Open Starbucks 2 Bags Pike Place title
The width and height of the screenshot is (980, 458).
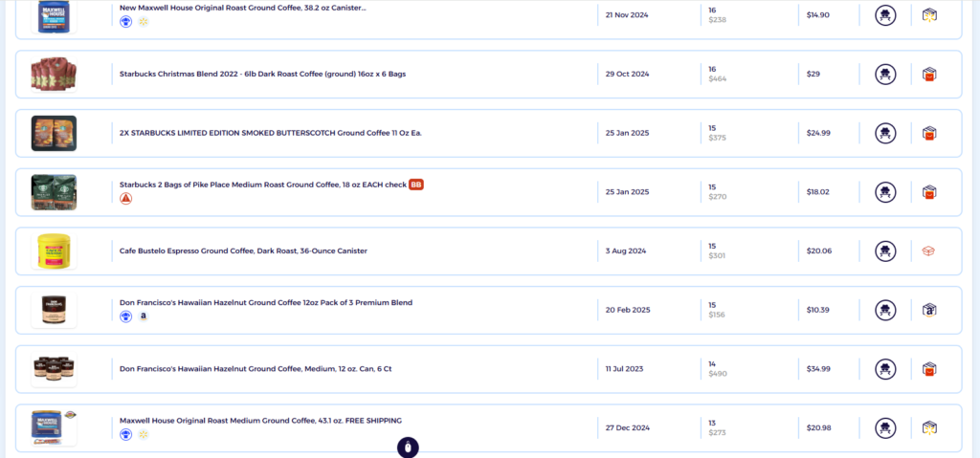point(263,185)
